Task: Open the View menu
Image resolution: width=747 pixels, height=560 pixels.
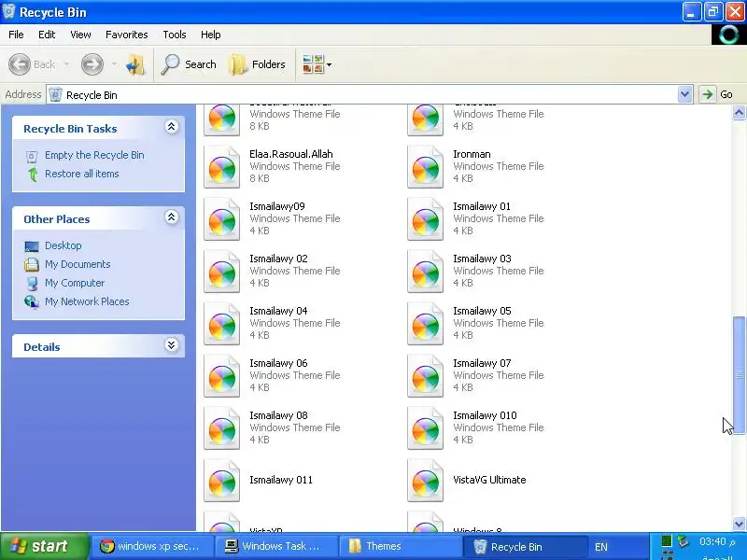Action: pyautogui.click(x=80, y=35)
